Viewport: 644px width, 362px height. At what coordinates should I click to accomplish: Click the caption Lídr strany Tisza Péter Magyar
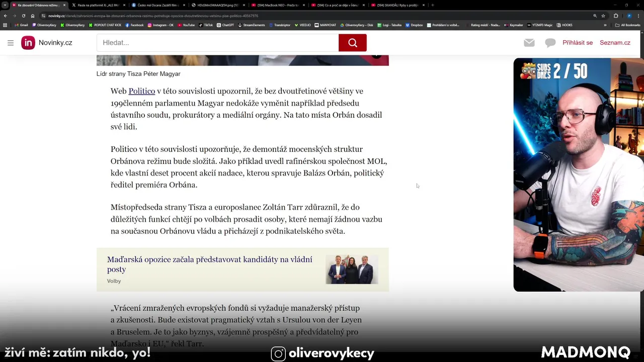click(138, 74)
